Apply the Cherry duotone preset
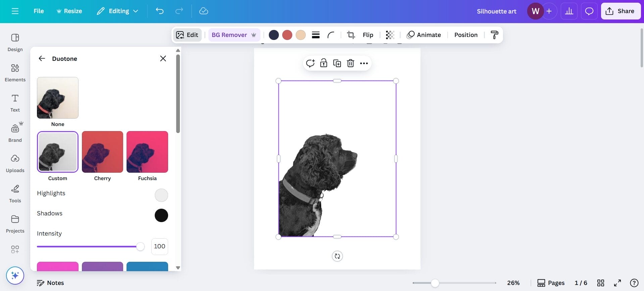 [102, 152]
